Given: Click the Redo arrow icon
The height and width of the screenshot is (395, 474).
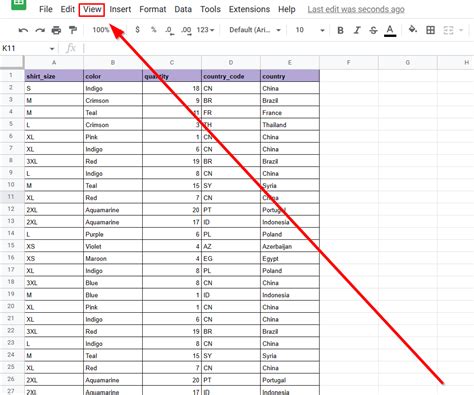Looking at the screenshot, I should point(40,30).
